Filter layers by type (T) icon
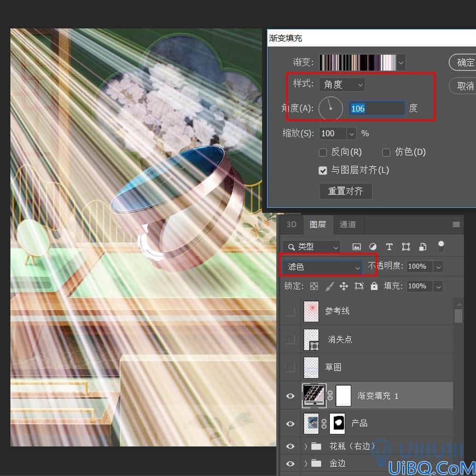This screenshot has width=476, height=476. tap(389, 247)
